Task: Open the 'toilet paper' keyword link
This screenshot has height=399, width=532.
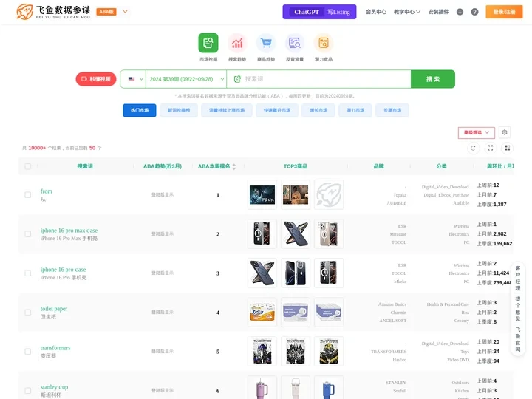Action: tap(54, 309)
